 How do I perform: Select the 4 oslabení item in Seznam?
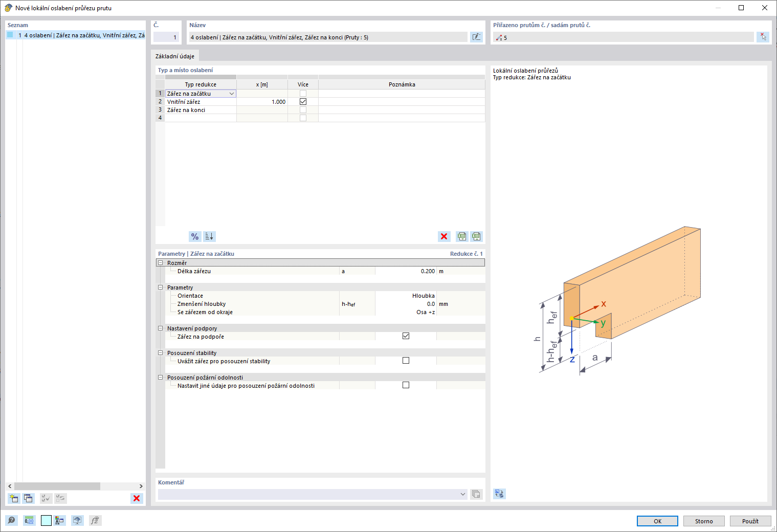click(x=76, y=35)
